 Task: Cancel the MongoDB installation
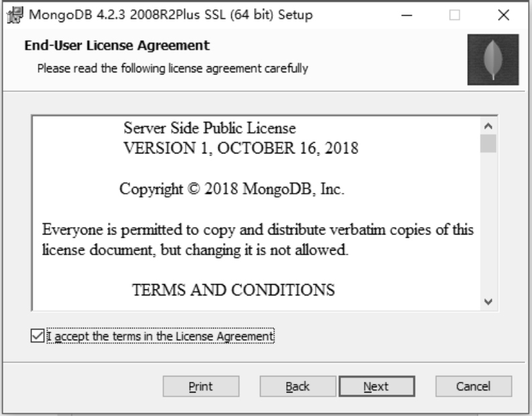(x=473, y=387)
